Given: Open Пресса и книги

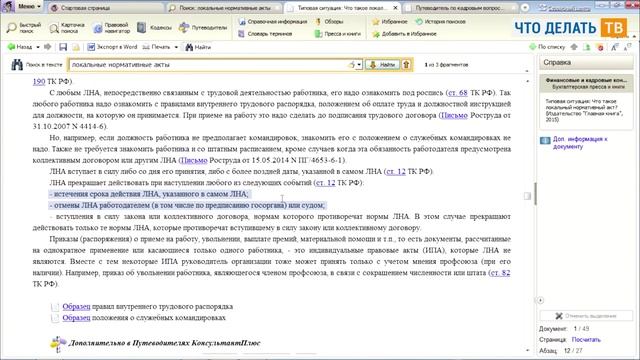Looking at the screenshot, I should [x=338, y=34].
